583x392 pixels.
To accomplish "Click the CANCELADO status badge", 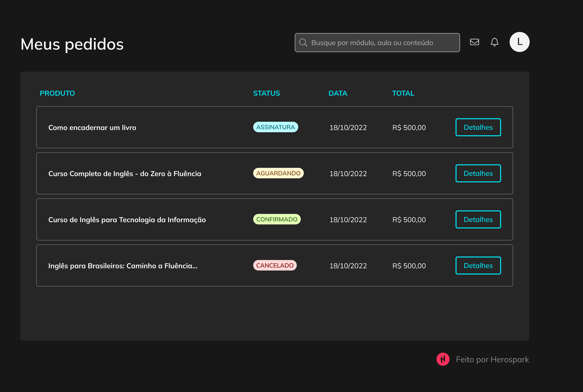I will click(x=275, y=265).
